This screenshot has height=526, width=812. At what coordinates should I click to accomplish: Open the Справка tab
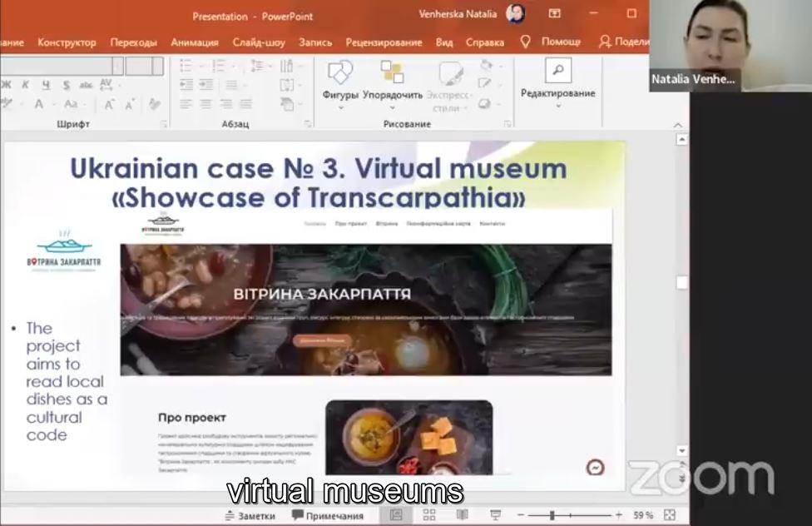[485, 42]
